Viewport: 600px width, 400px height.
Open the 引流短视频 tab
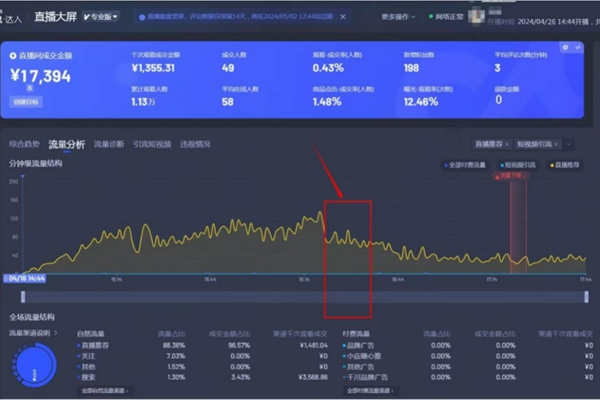(x=152, y=144)
